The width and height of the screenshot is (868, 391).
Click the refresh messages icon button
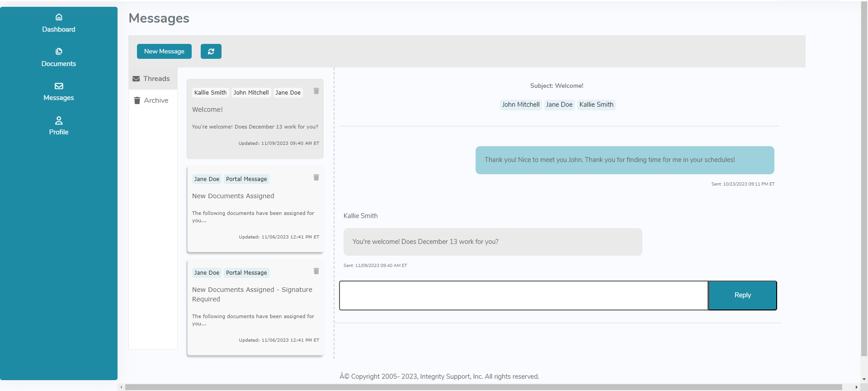(211, 52)
